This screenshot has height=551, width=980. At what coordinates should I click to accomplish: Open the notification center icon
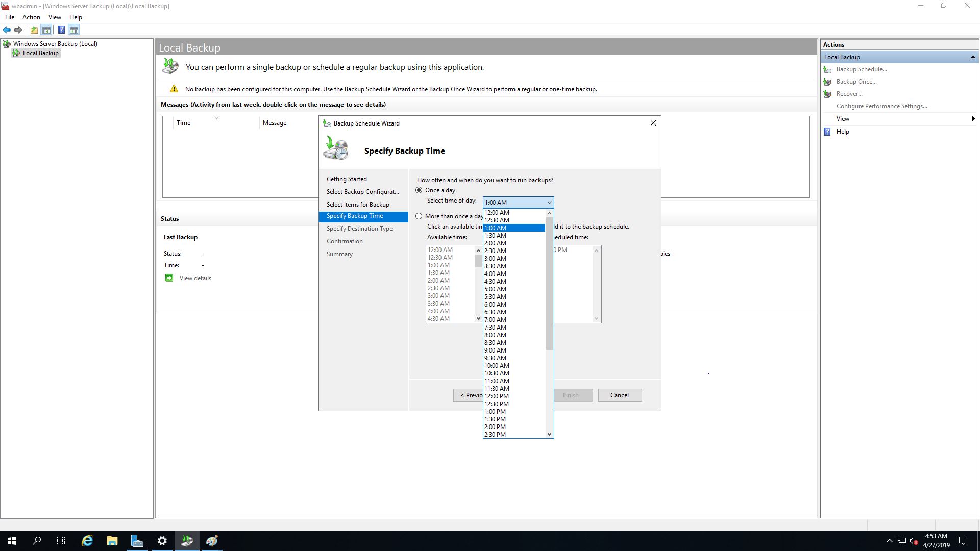click(963, 541)
